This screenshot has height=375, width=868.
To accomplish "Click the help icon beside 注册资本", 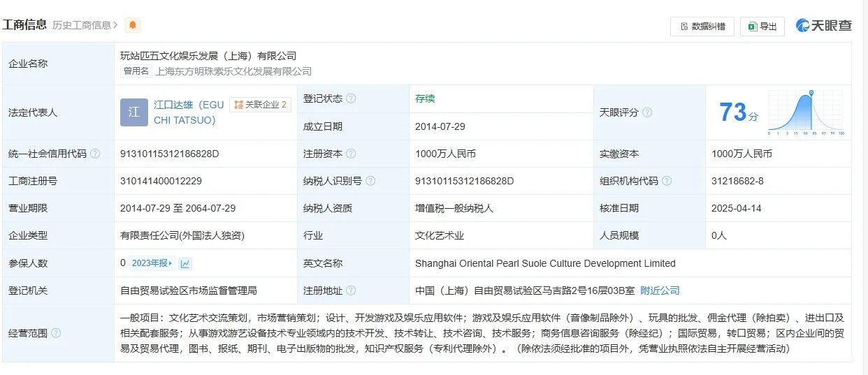I will [x=351, y=154].
